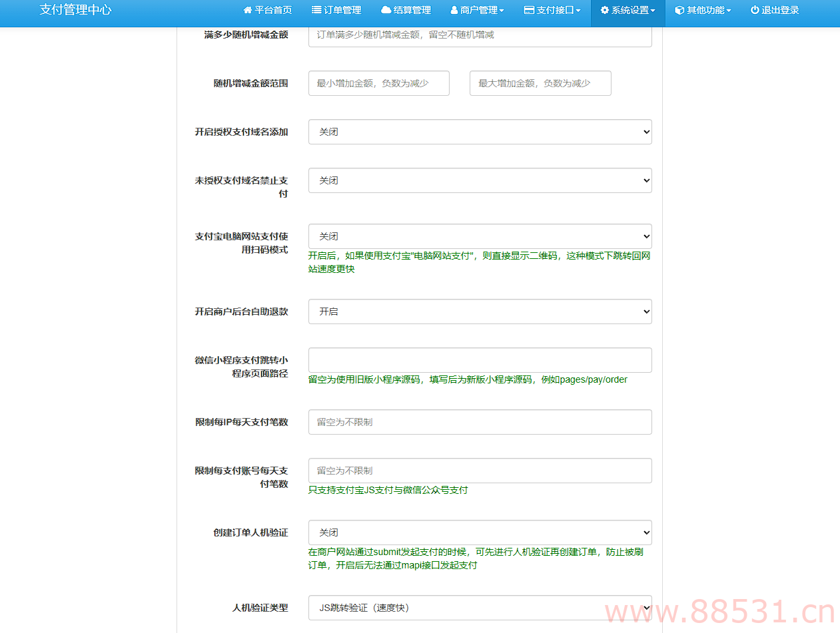Click the 限制每支付账号每天支付笔数 input
This screenshot has height=633, width=840.
480,471
